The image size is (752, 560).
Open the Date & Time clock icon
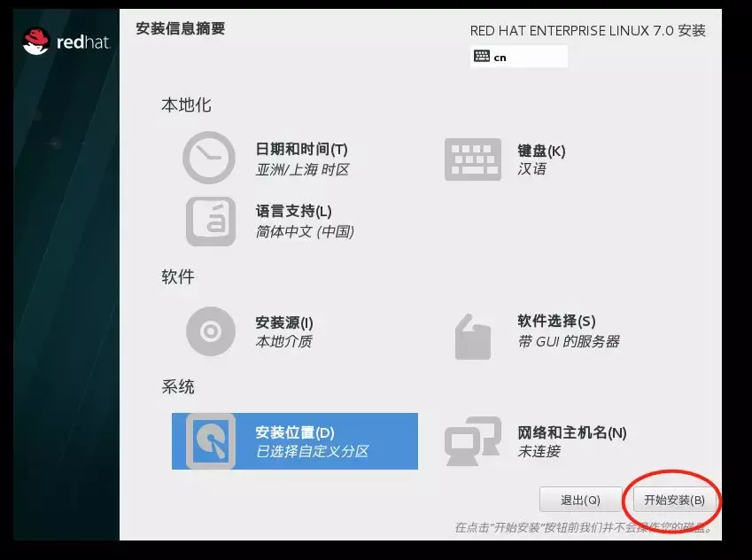pyautogui.click(x=209, y=158)
